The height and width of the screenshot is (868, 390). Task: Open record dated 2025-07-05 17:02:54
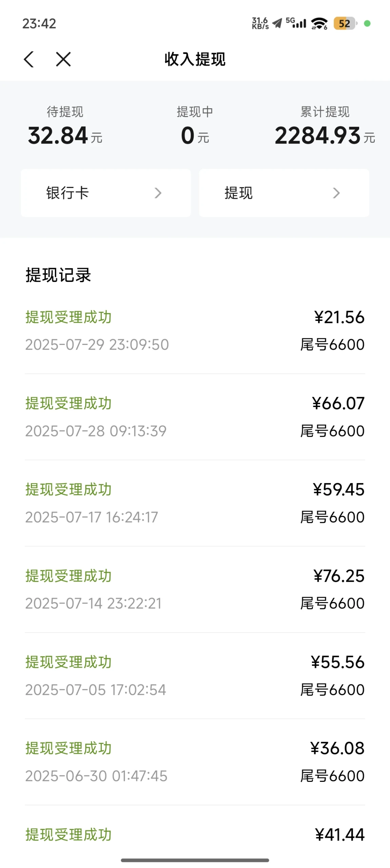[x=195, y=675]
